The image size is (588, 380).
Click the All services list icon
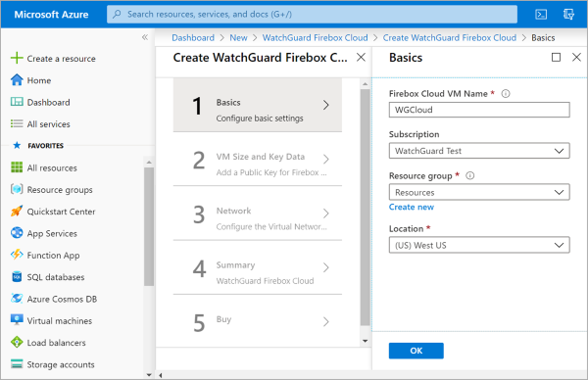point(17,123)
